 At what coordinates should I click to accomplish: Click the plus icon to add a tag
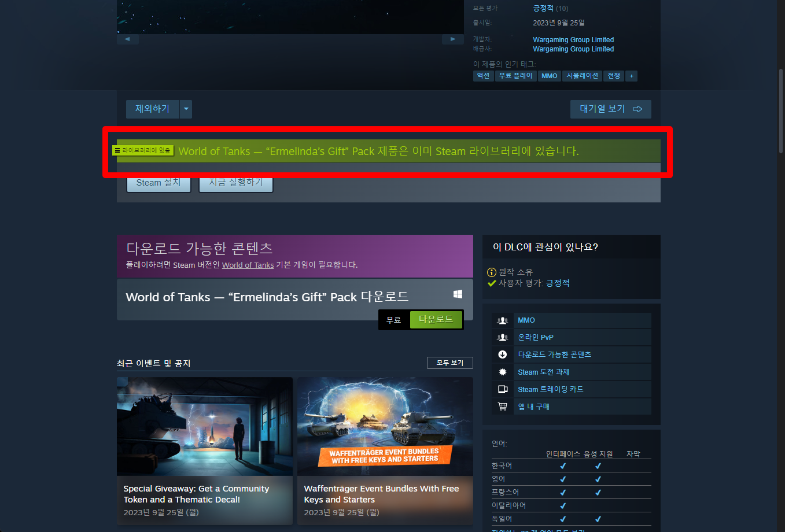(x=632, y=76)
